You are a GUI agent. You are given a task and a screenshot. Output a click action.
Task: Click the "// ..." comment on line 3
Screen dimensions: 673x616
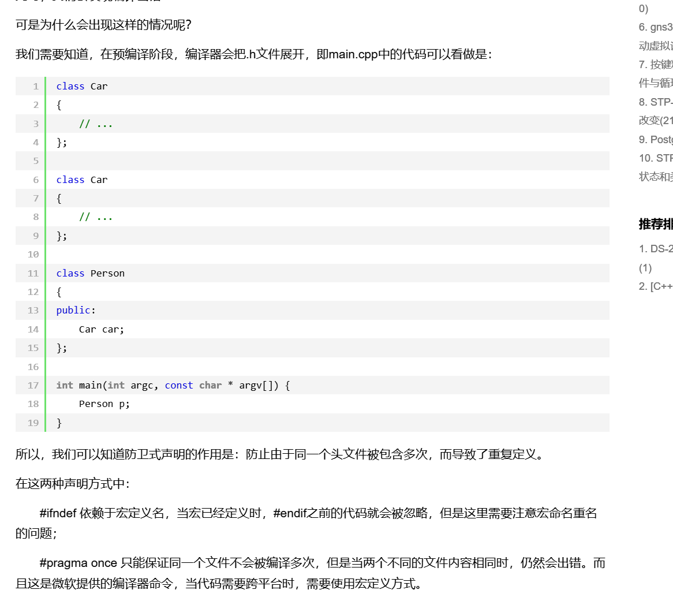click(96, 124)
